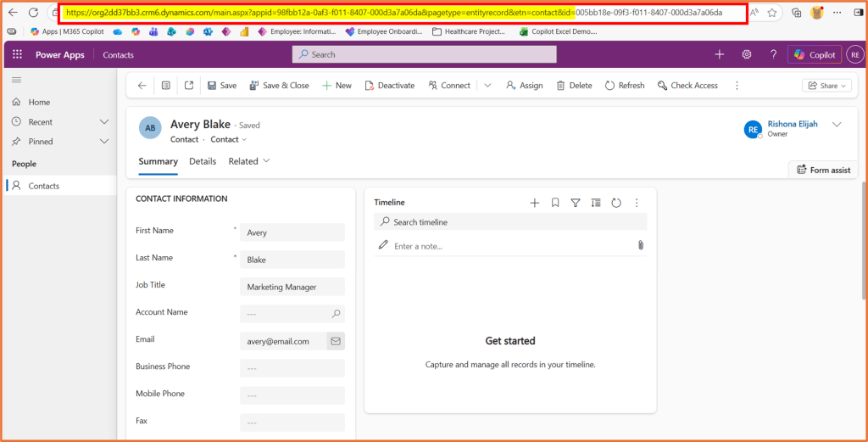868x442 pixels.
Task: Reload the page with browser refresh icon
Action: tap(33, 12)
